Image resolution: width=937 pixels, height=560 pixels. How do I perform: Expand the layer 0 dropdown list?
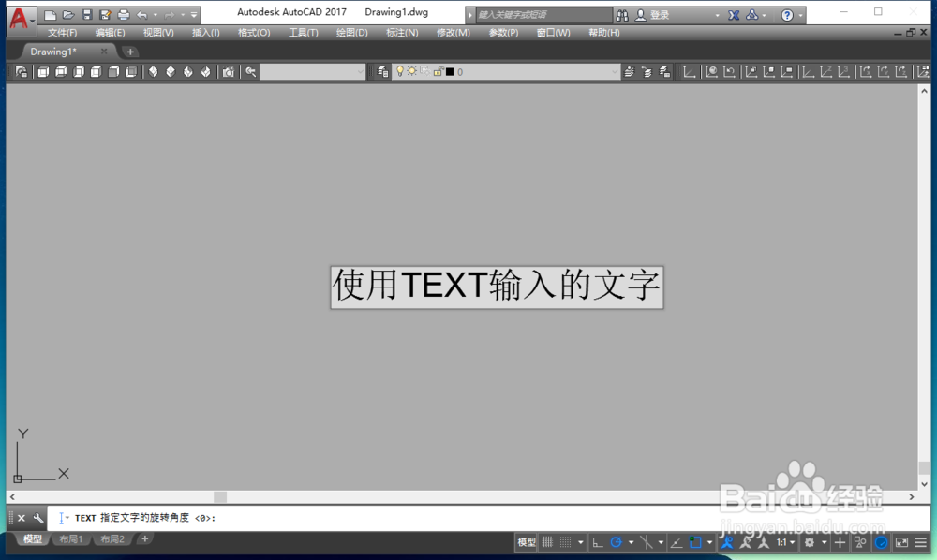click(x=615, y=72)
